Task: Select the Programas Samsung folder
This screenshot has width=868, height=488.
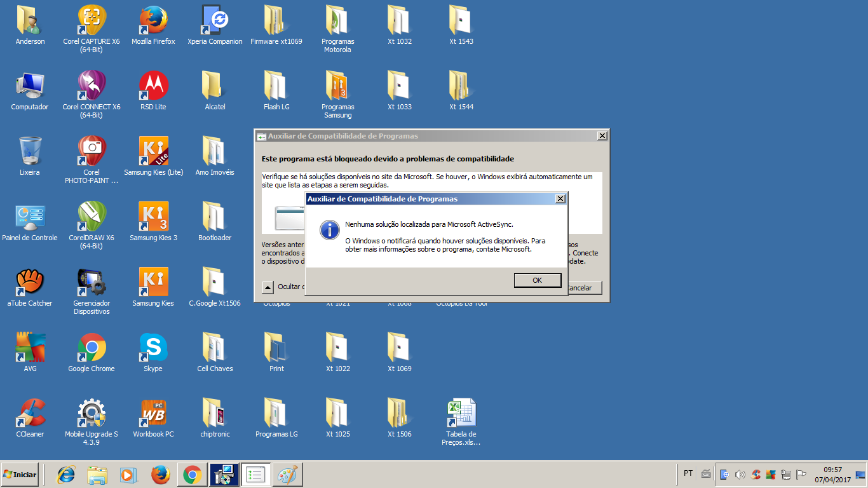Action: (338, 94)
